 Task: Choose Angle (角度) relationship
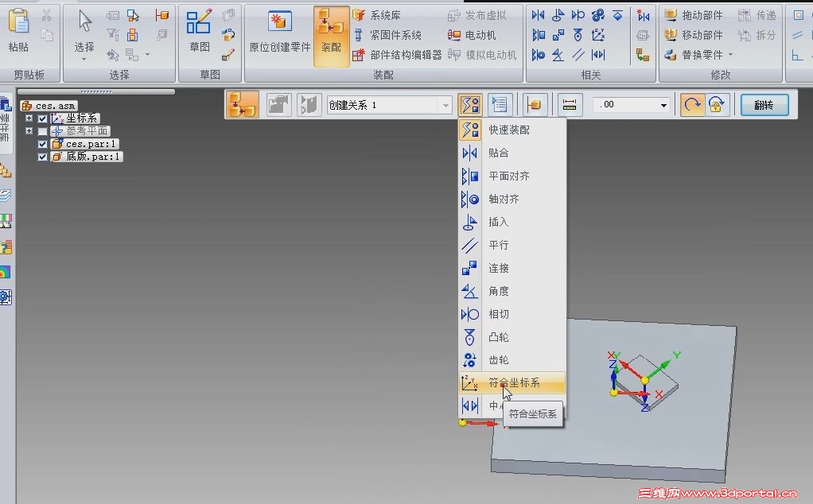pyautogui.click(x=512, y=291)
